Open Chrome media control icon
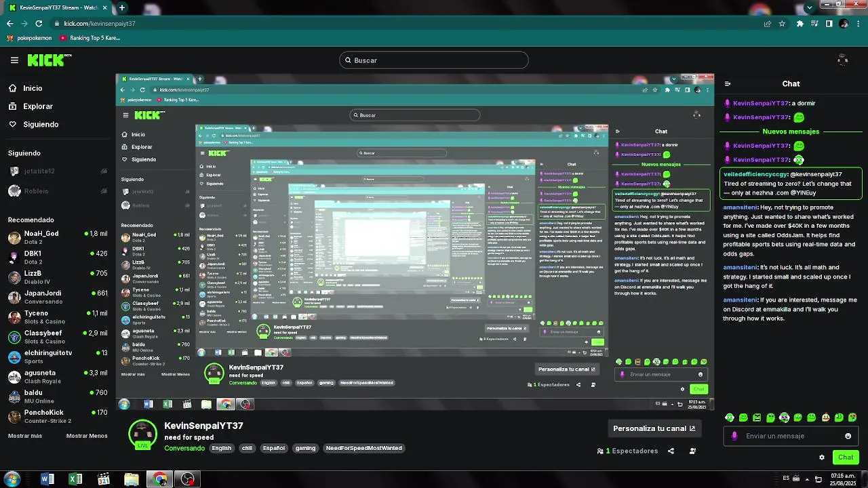The image size is (868, 488). 814,23
